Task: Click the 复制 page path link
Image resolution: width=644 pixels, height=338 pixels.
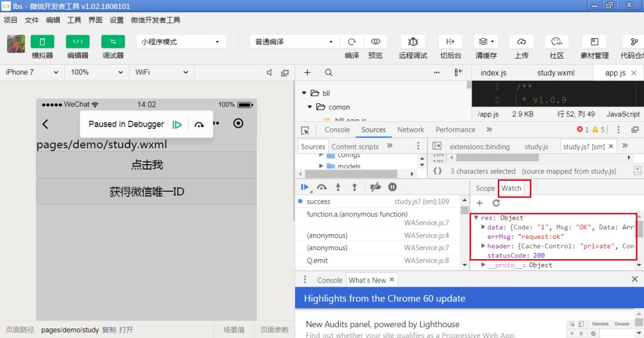Action: 109,330
